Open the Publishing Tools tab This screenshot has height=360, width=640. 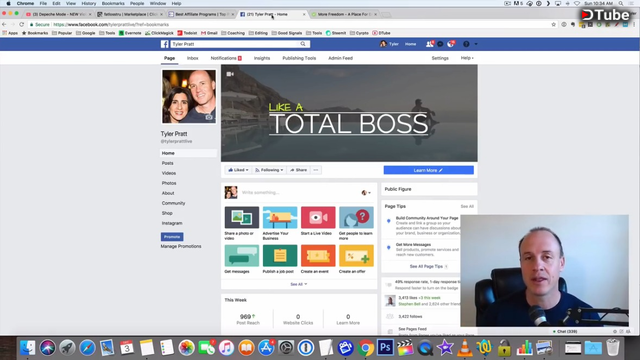[x=299, y=58]
